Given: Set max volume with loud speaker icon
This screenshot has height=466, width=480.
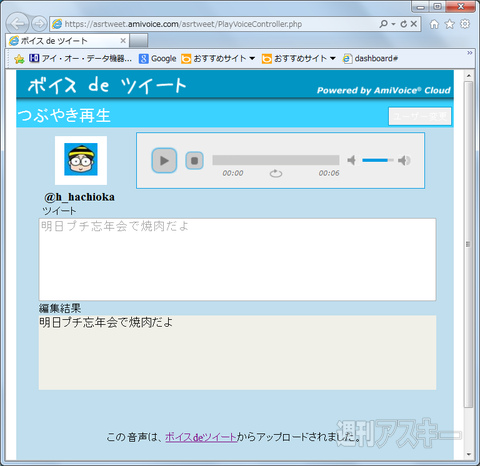Looking at the screenshot, I should (404, 160).
